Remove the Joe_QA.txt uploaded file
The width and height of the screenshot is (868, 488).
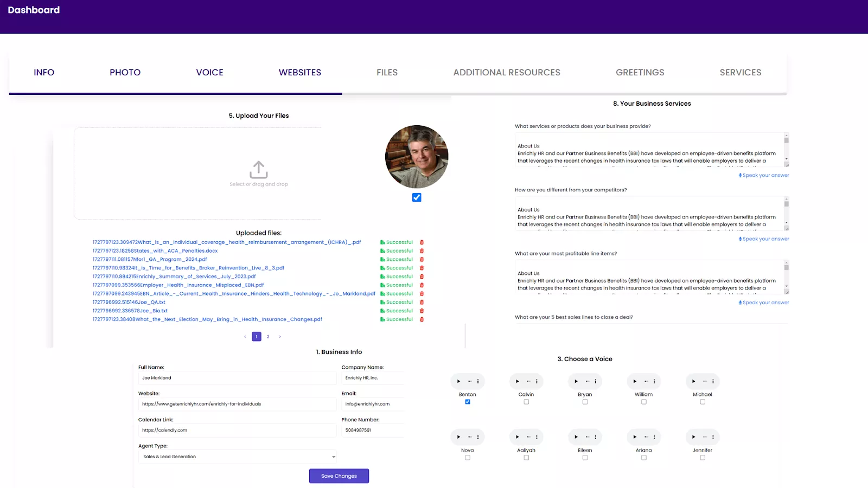(x=422, y=303)
